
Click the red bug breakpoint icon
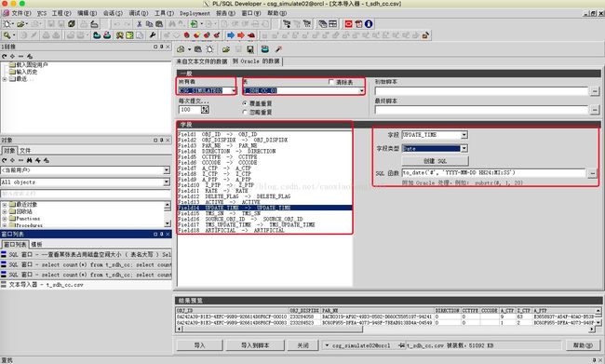coord(187,35)
